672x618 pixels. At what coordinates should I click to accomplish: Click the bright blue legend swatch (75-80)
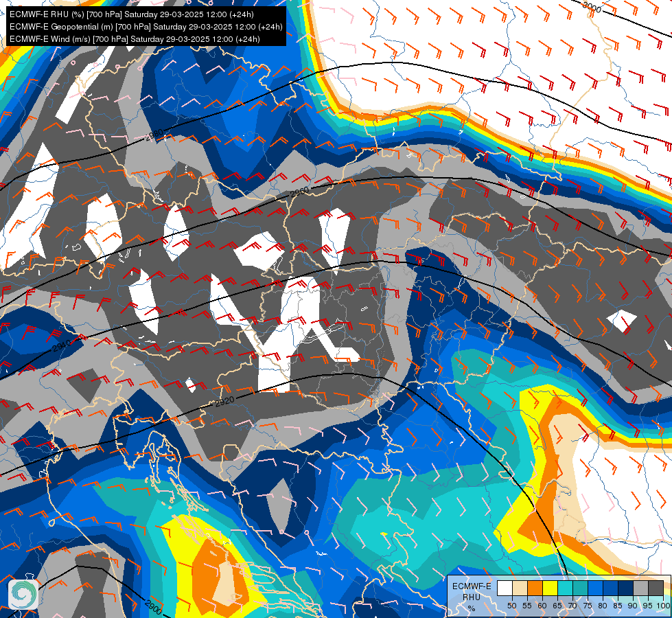[x=595, y=588]
